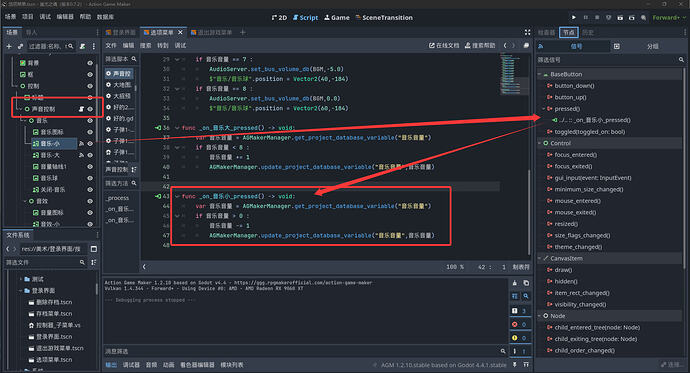Viewport: 690px width, 373px height.
Task: Open the 着色器编辑器 bottom panel
Action: (197, 365)
